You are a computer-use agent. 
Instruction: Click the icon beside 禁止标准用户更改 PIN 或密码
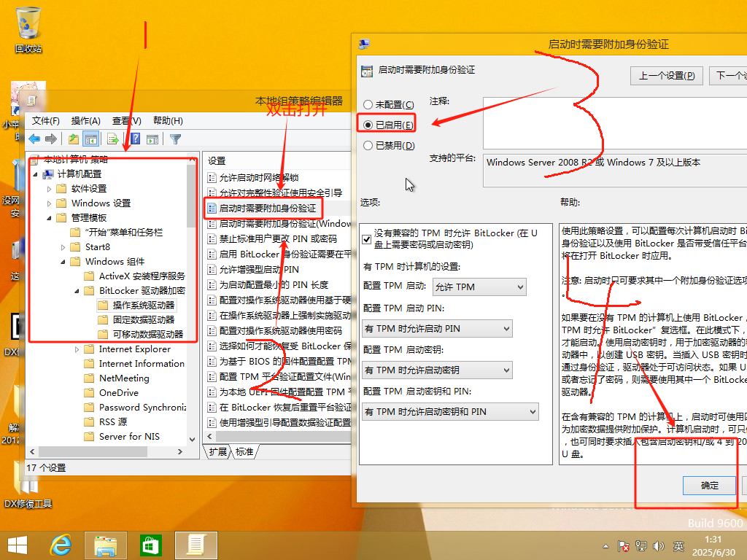(x=212, y=239)
